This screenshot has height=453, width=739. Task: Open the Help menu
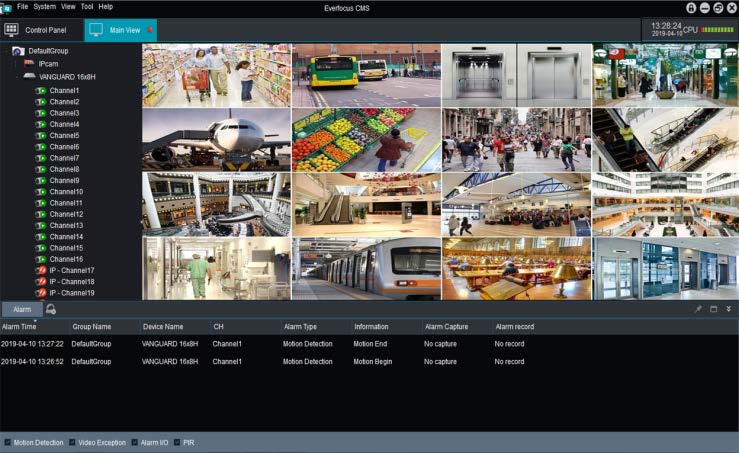106,7
